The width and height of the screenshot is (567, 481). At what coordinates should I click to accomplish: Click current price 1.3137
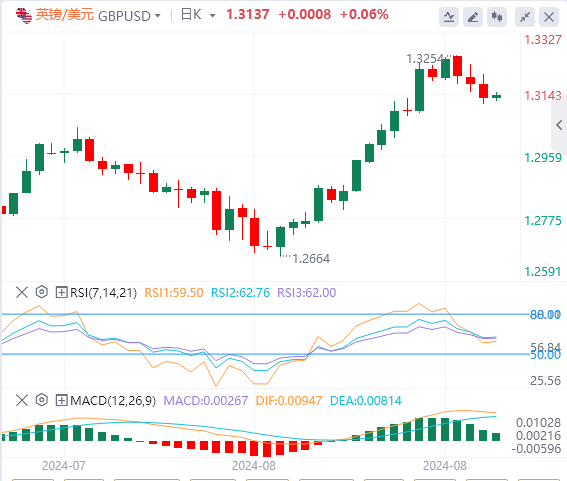(248, 14)
